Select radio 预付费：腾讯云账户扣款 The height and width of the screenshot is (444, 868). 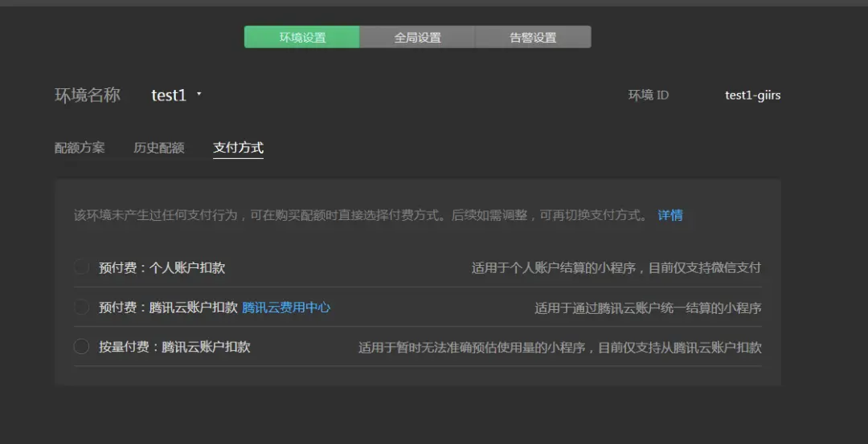[81, 308]
